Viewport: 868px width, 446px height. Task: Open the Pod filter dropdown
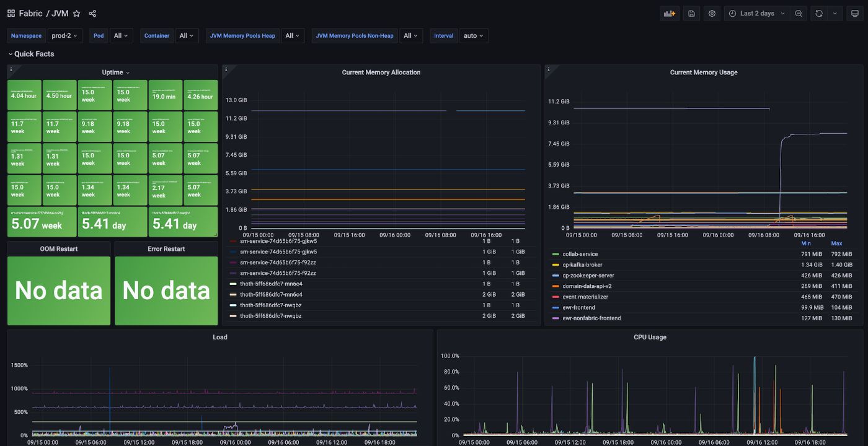point(122,35)
